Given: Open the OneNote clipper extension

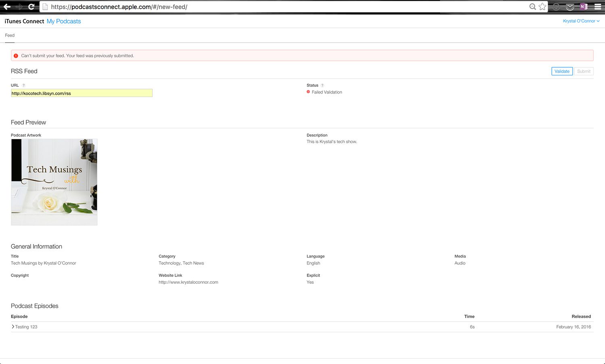Looking at the screenshot, I should click(584, 6).
